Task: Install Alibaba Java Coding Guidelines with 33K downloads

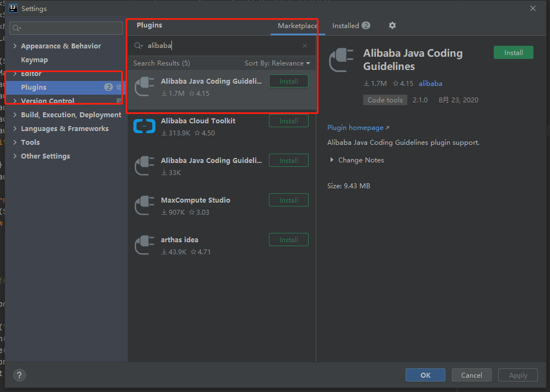Action: pyautogui.click(x=289, y=160)
